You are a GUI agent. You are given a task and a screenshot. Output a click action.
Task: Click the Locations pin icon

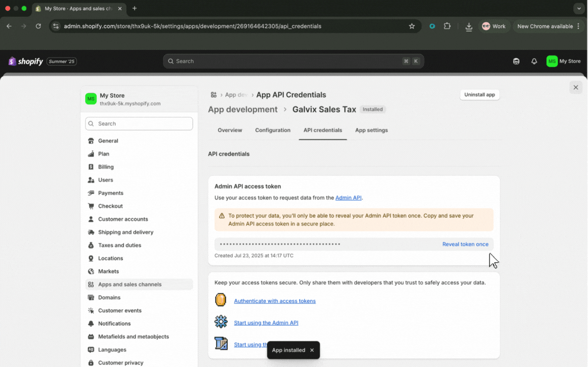pyautogui.click(x=91, y=258)
